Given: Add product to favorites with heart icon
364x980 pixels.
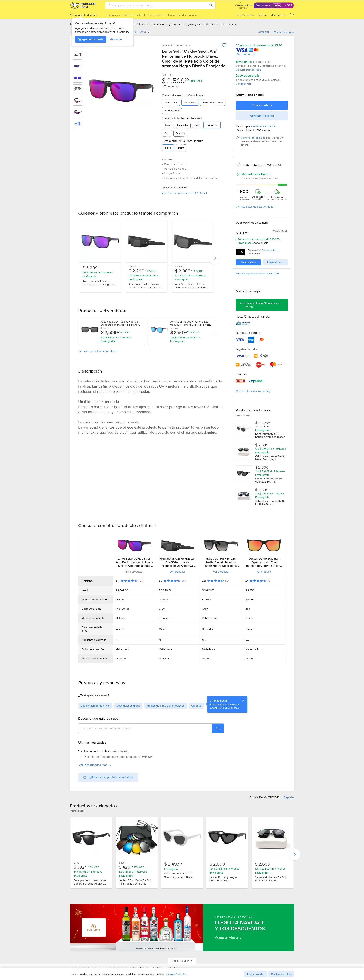Looking at the screenshot, I should (x=224, y=45).
